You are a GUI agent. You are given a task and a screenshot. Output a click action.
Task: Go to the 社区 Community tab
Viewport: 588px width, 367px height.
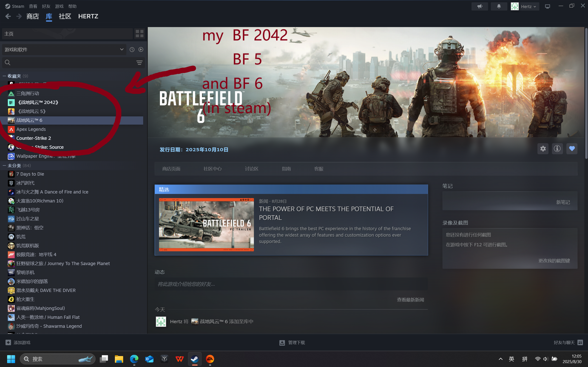click(x=65, y=16)
